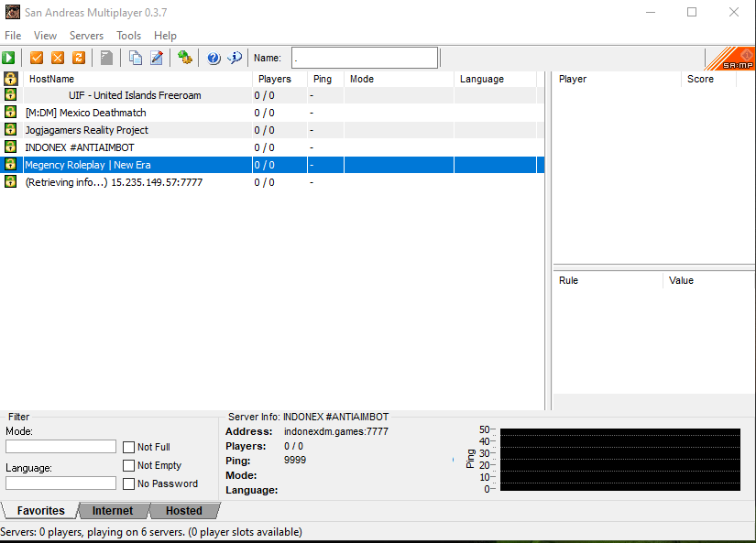The image size is (756, 543).
Task: Click the Copy Server Info icon
Action: pos(136,58)
